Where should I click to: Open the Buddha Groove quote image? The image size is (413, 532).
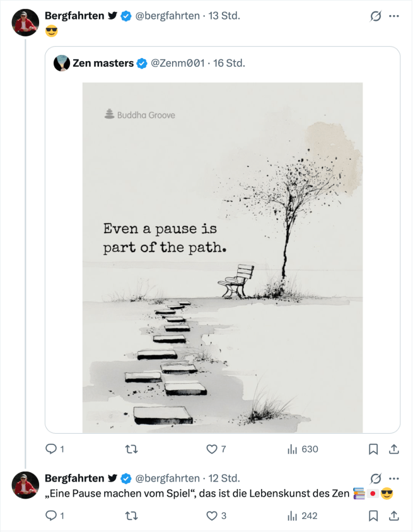(223, 257)
